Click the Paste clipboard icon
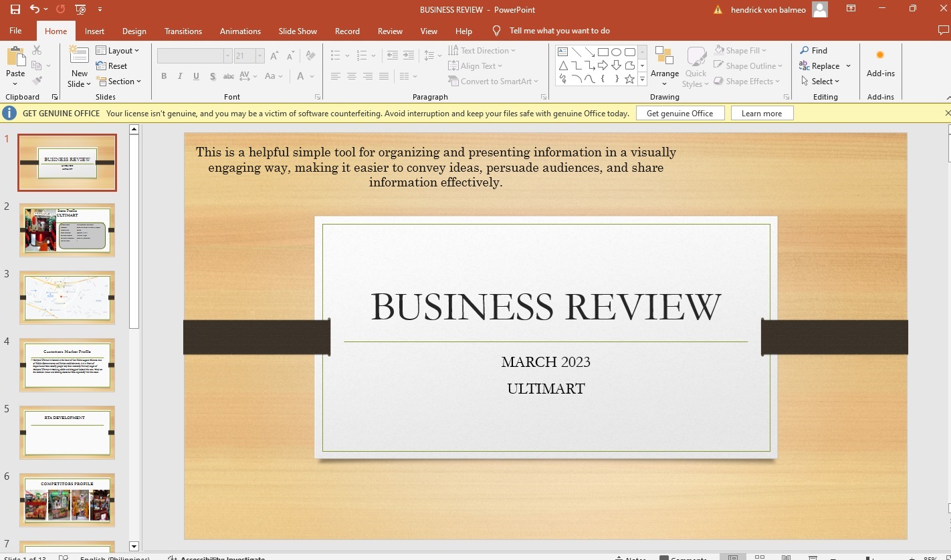Screen dimensions: 951x560 pos(15,57)
